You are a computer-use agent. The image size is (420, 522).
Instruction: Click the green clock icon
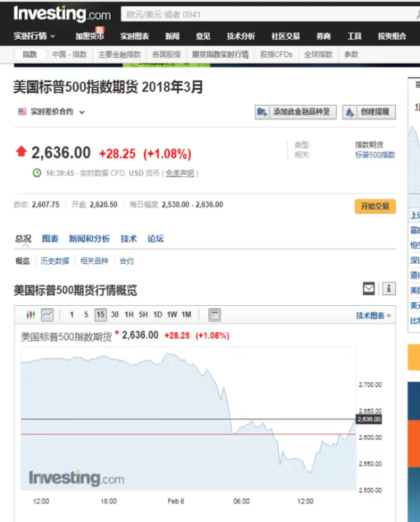[x=37, y=173]
